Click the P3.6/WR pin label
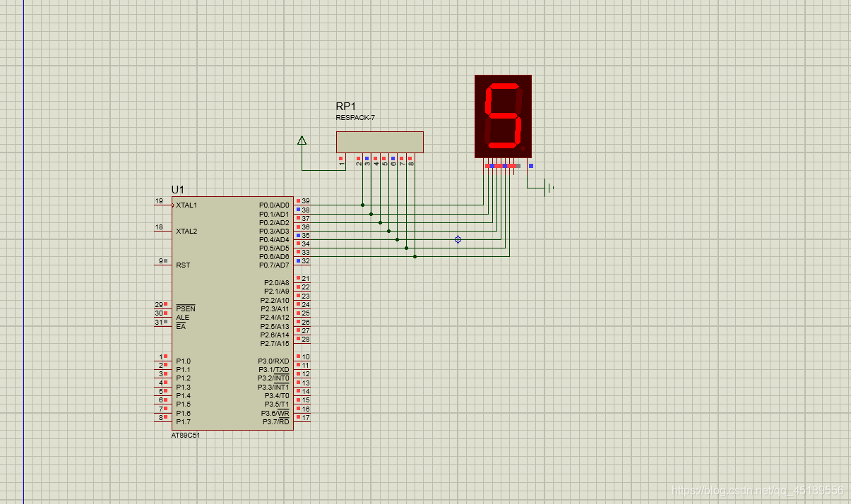This screenshot has width=851, height=504. pyautogui.click(x=275, y=413)
